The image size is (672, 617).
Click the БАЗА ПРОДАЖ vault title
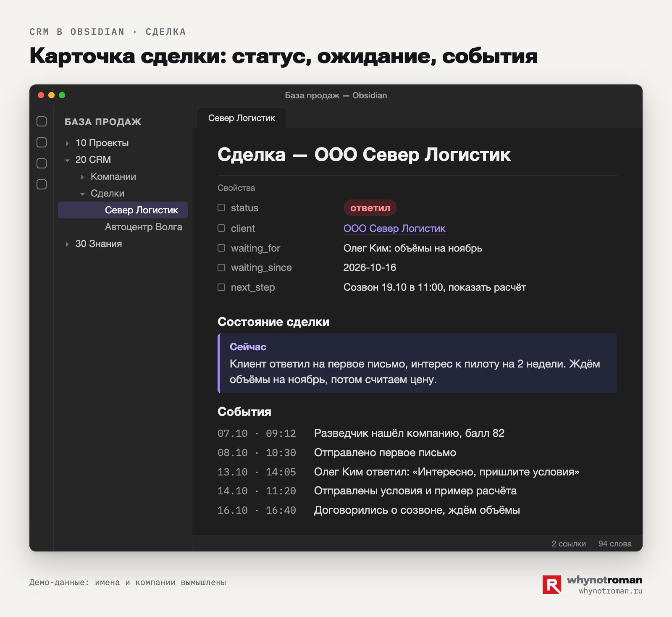pos(103,122)
